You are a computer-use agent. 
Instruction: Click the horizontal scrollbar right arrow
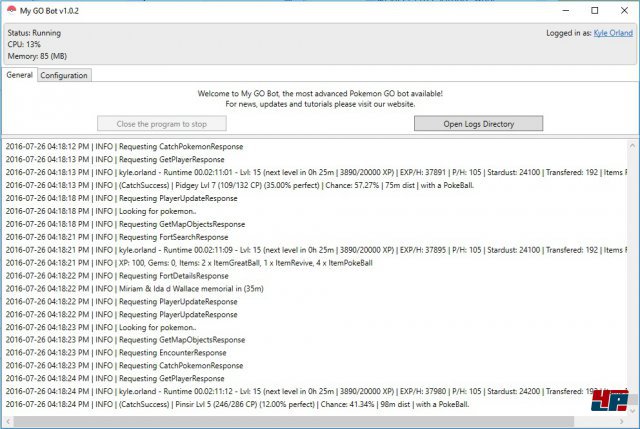621,421
